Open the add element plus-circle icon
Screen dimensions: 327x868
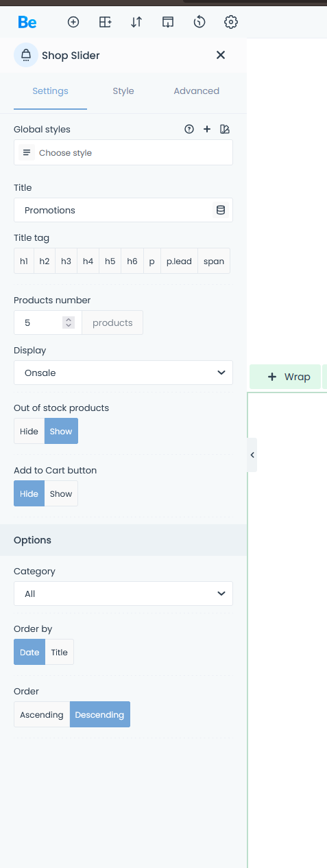(x=73, y=22)
